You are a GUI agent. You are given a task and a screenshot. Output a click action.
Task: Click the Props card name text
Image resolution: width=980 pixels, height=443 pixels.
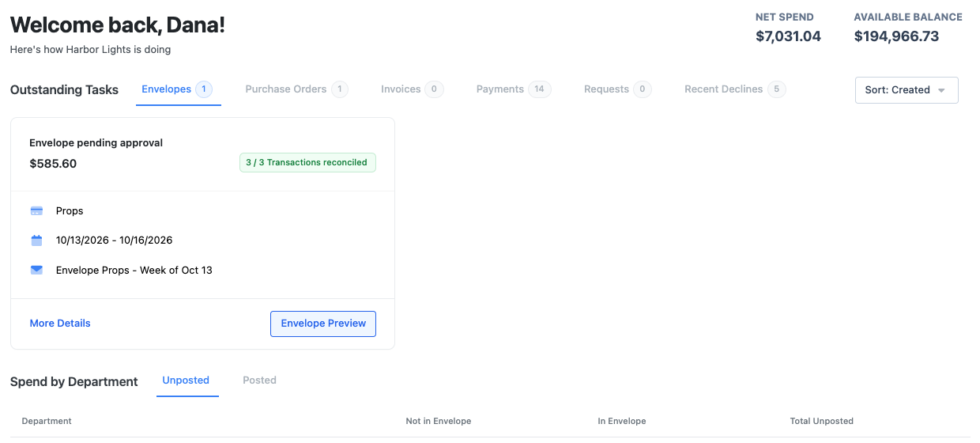pyautogui.click(x=70, y=211)
